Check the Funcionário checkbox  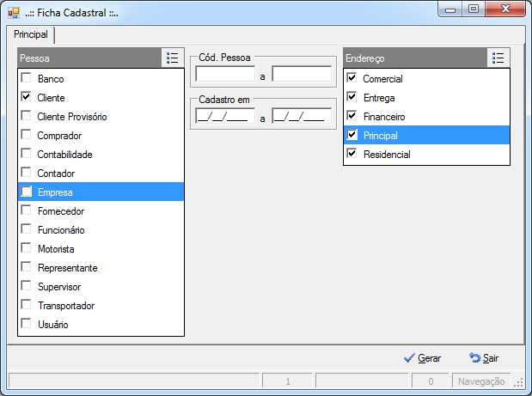(x=26, y=229)
